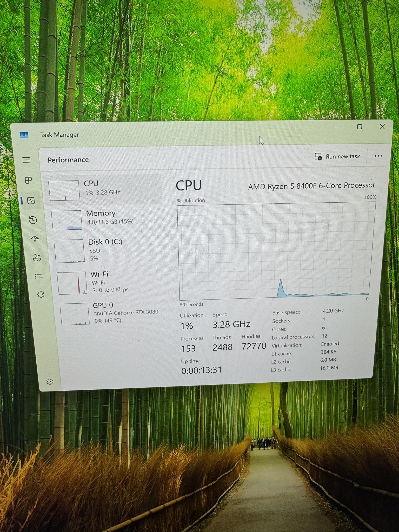Click the AMD Ryzen 5 8400F processor name
399x532 pixels.
coord(311,186)
